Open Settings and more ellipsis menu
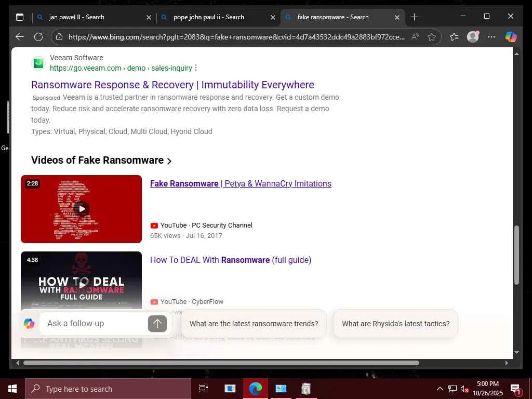 coord(491,37)
